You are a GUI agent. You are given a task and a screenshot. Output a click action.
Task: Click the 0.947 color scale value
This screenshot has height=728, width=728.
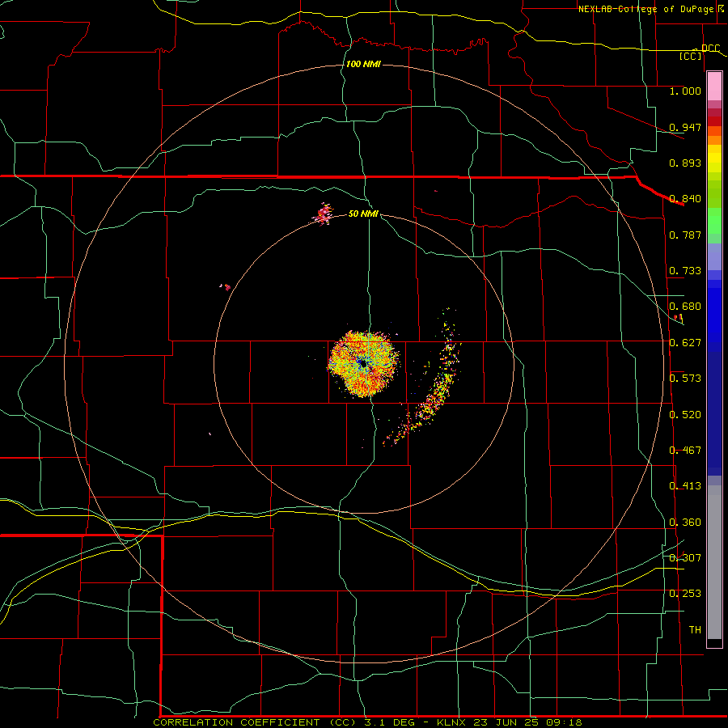point(685,127)
